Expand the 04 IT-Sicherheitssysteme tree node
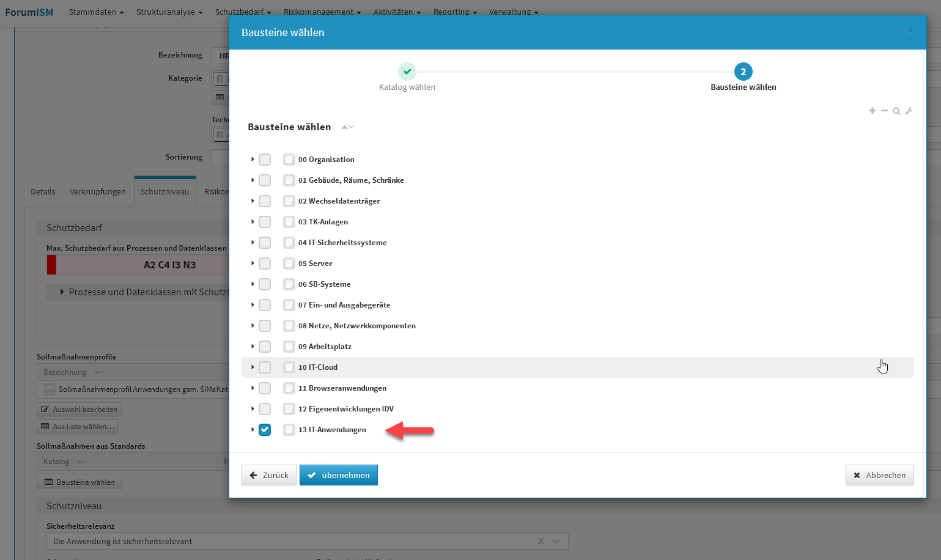941x560 pixels. click(253, 242)
